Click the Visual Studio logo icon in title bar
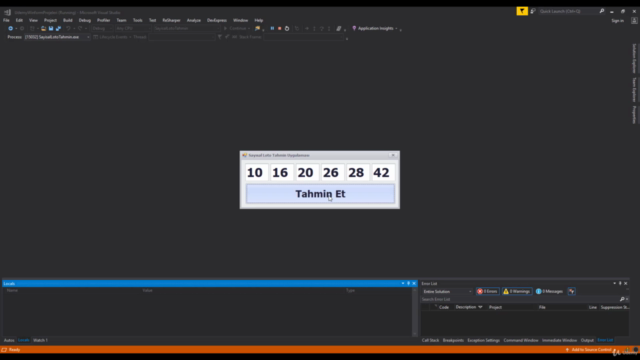640x360 pixels. click(7, 12)
